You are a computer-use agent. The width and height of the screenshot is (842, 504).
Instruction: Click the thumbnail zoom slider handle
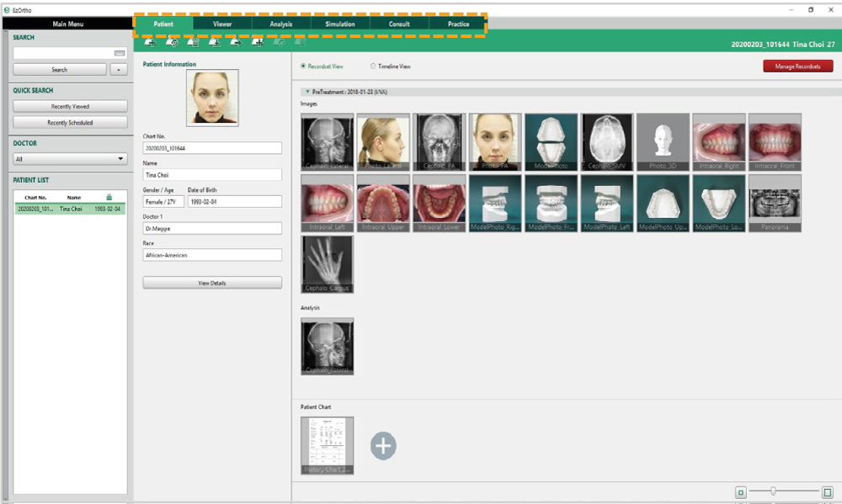(773, 491)
